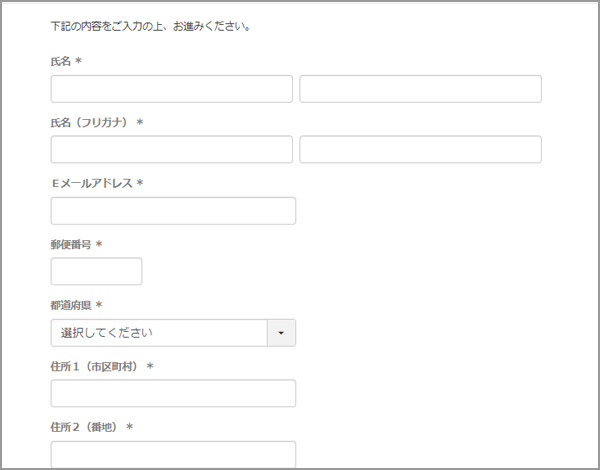Click the 郵便番号 postal code field

tap(96, 271)
